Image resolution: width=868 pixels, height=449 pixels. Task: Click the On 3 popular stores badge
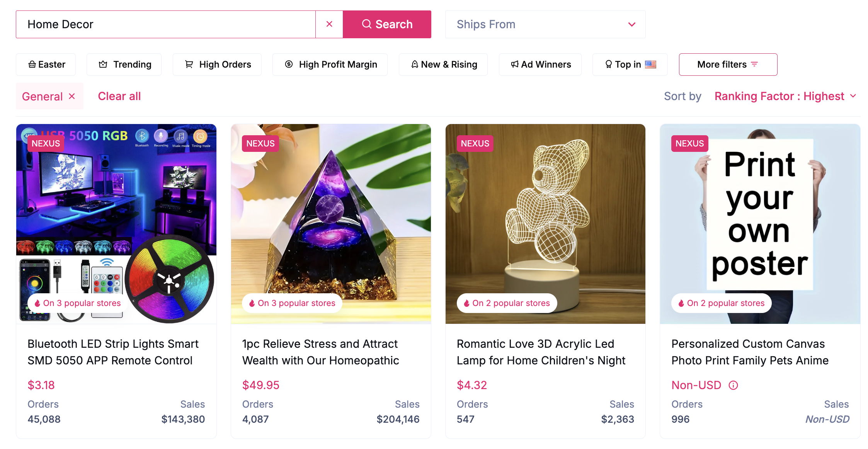[76, 303]
